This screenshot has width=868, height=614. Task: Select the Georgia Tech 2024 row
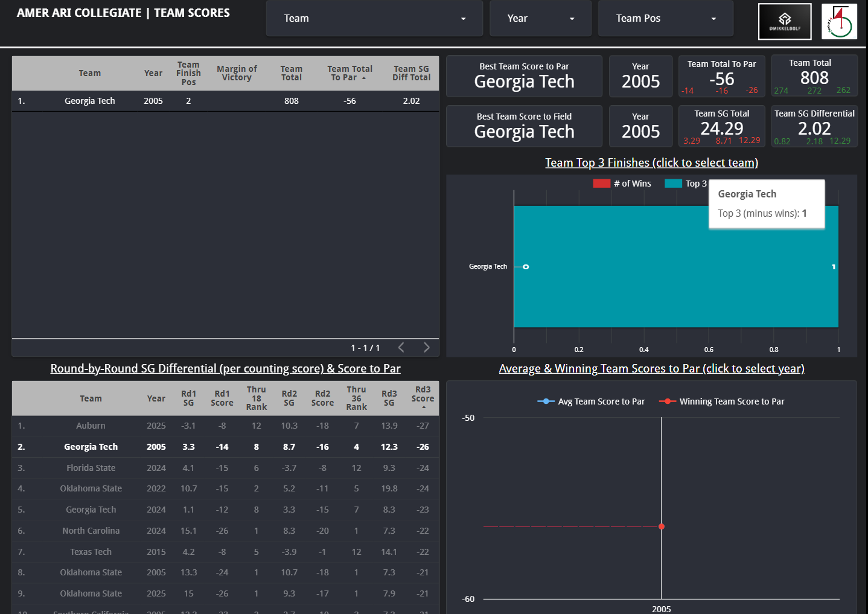(x=225, y=510)
